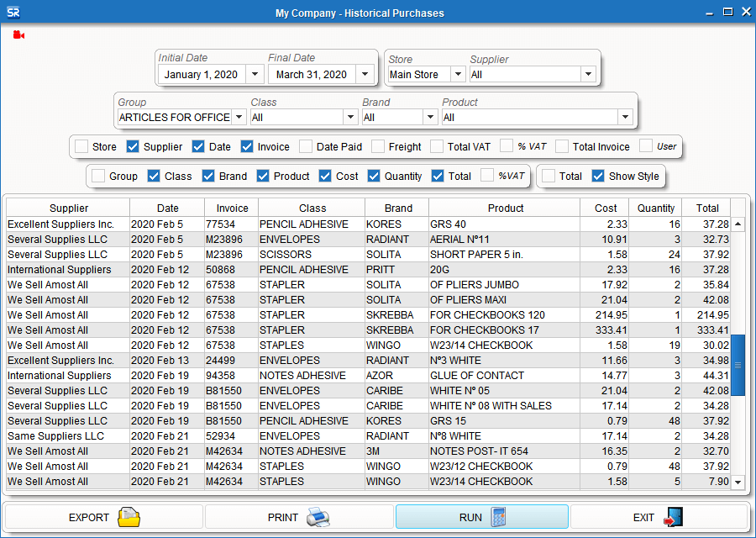Click the Date column header
756x538 pixels.
pyautogui.click(x=167, y=208)
